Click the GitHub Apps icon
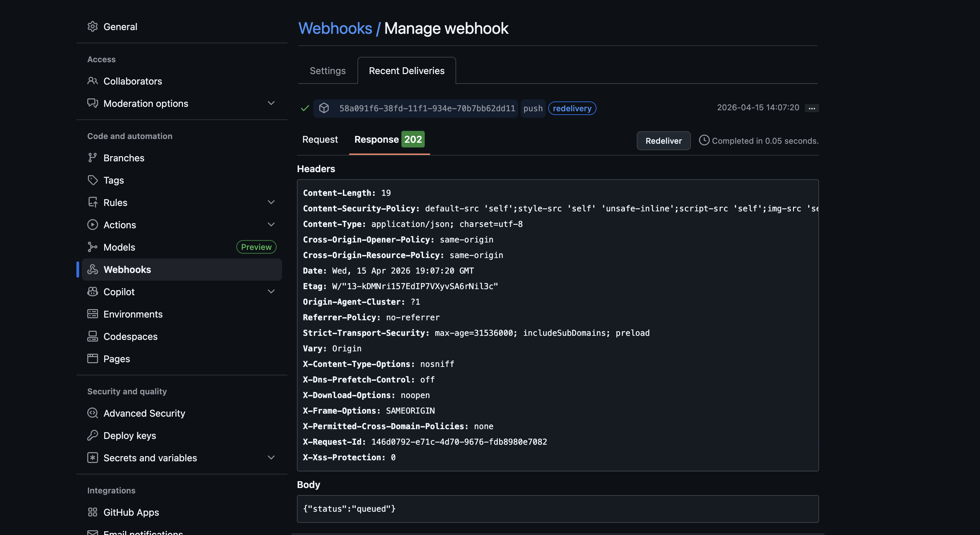Image resolution: width=980 pixels, height=535 pixels. [92, 512]
